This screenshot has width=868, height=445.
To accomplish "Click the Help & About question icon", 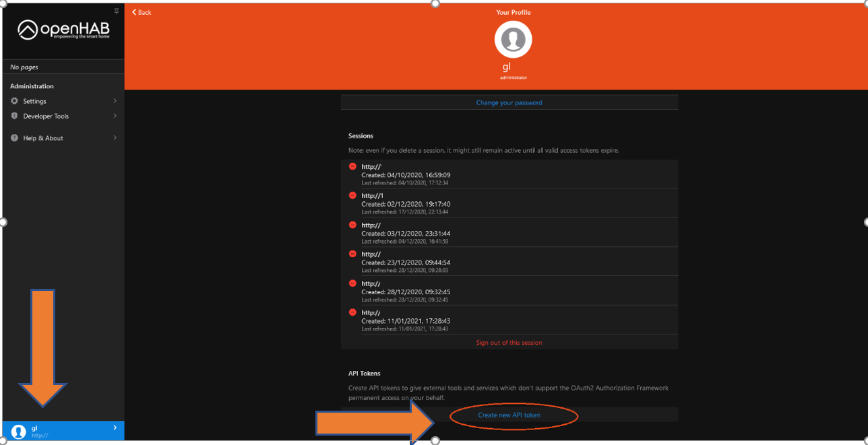I will pyautogui.click(x=15, y=138).
